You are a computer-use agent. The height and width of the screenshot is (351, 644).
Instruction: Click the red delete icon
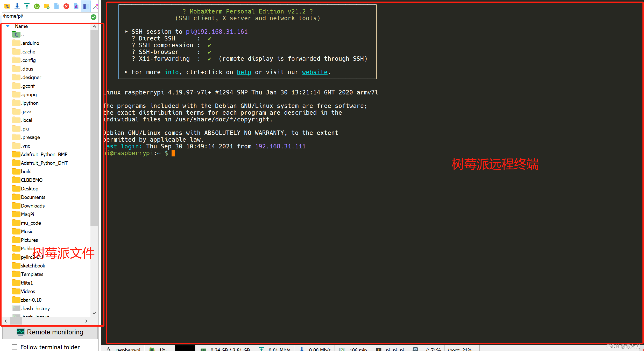pos(66,6)
